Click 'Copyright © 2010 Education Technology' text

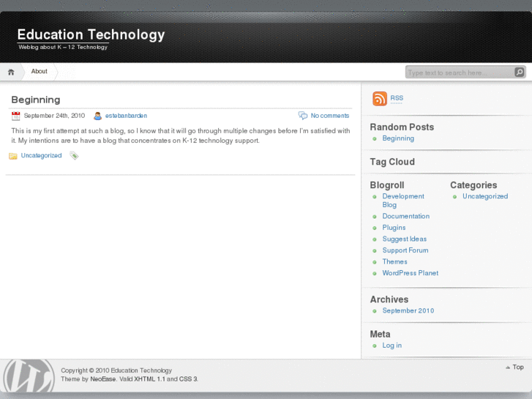(116, 370)
